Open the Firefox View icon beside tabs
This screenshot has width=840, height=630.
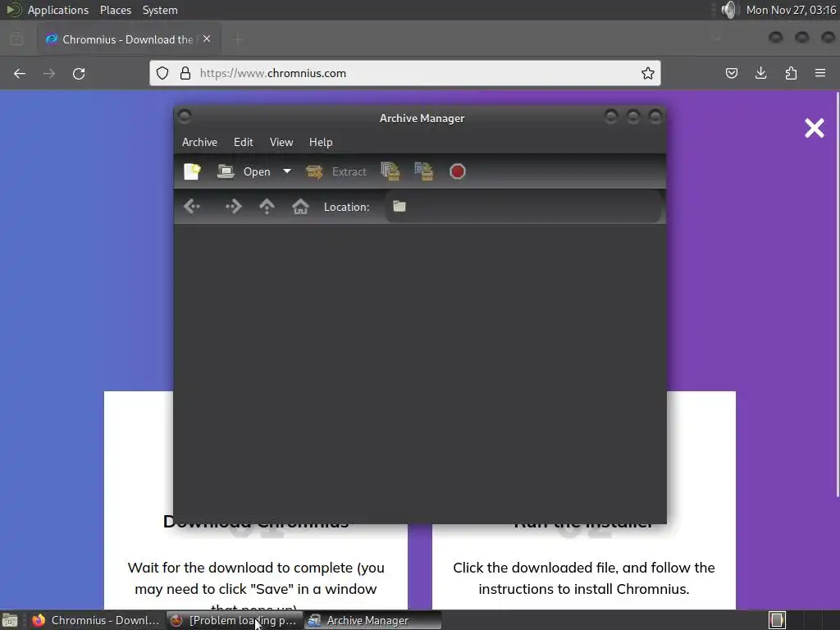click(16, 39)
